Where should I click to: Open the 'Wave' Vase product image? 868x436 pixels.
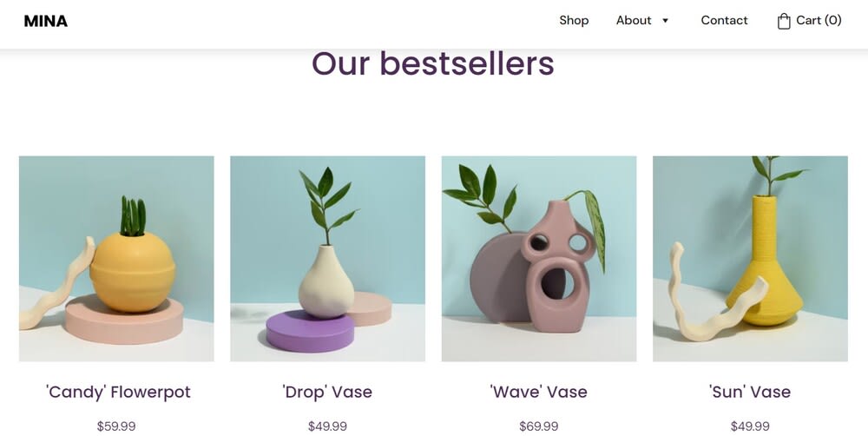click(539, 259)
